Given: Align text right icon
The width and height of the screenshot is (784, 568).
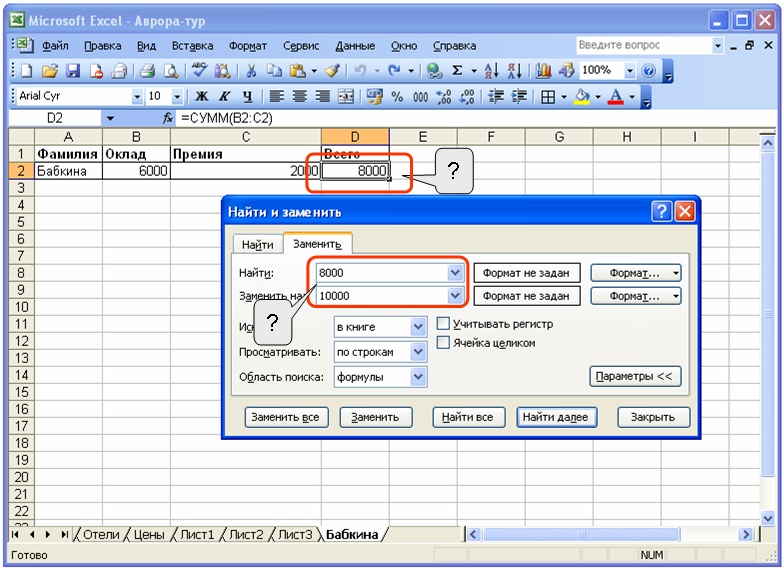Looking at the screenshot, I should tap(322, 96).
